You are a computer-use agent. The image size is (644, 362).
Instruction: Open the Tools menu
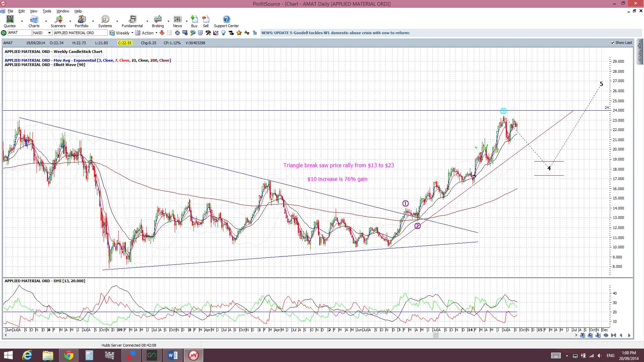tap(47, 11)
